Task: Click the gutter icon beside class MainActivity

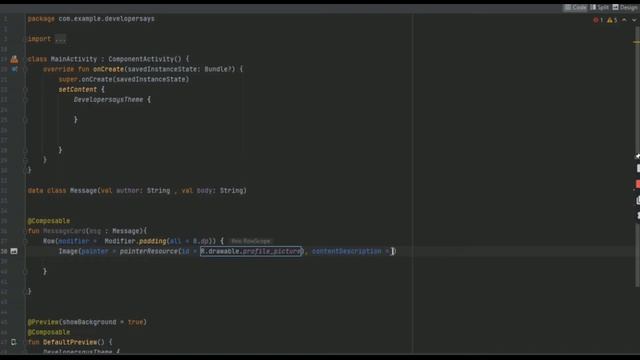Action: point(14,59)
